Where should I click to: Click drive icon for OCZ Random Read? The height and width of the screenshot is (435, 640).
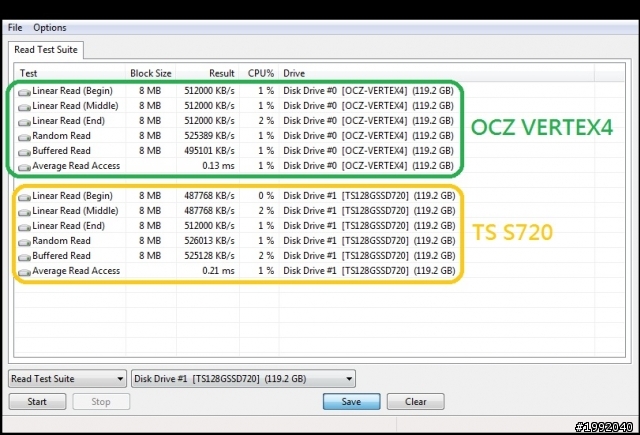24,138
